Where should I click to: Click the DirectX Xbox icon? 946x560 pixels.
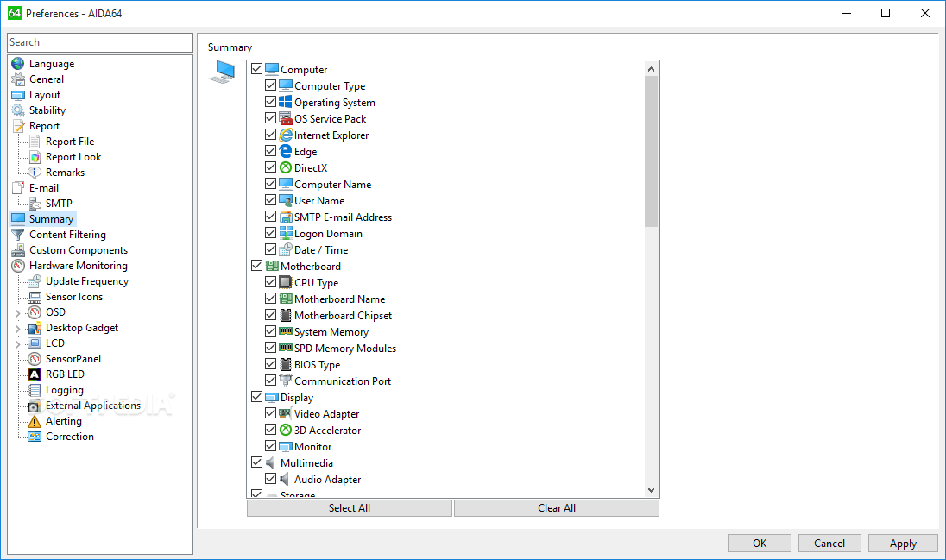click(x=286, y=167)
